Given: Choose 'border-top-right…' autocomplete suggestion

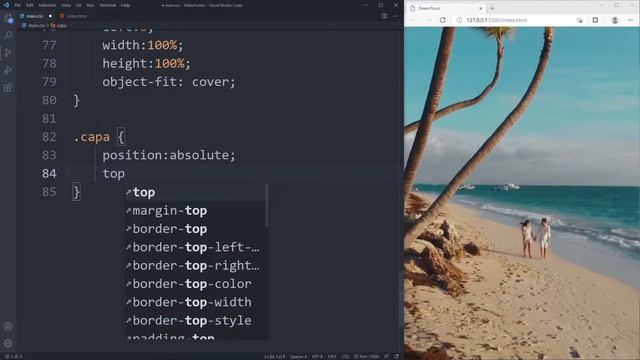Looking at the screenshot, I should (195, 266).
